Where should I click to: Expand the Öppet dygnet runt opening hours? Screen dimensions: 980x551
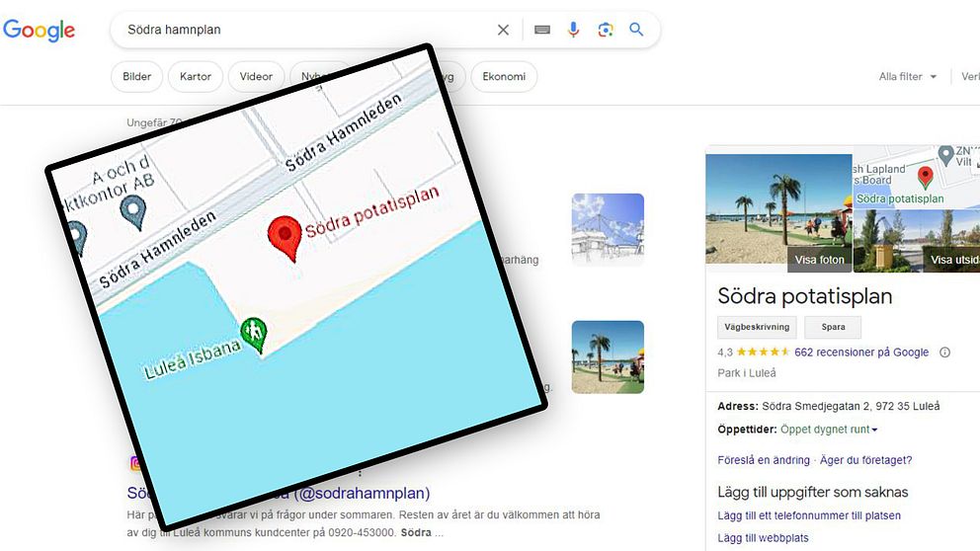pos(830,430)
